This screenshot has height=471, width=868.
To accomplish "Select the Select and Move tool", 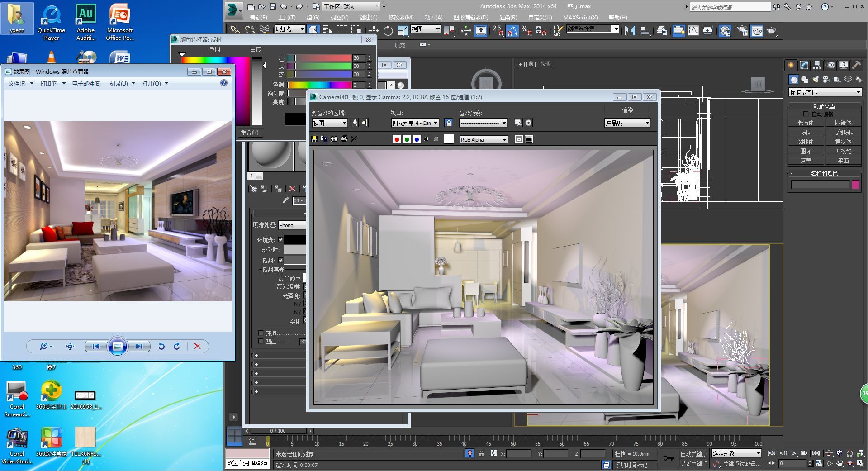I will click(x=374, y=30).
